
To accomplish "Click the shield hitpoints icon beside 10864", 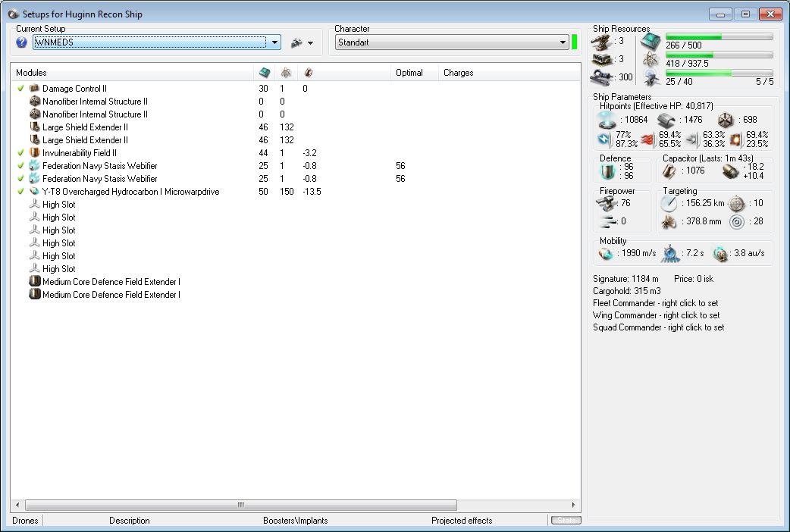I will pos(607,120).
